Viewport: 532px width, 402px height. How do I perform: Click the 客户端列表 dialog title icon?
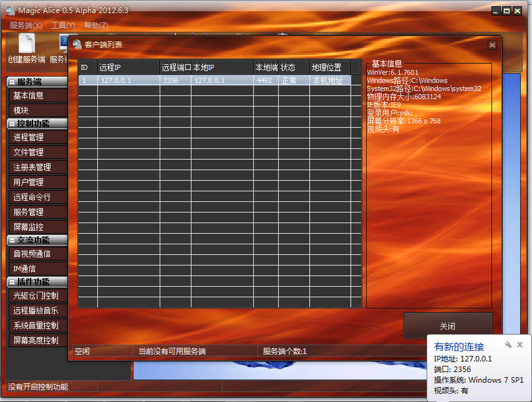pyautogui.click(x=77, y=44)
